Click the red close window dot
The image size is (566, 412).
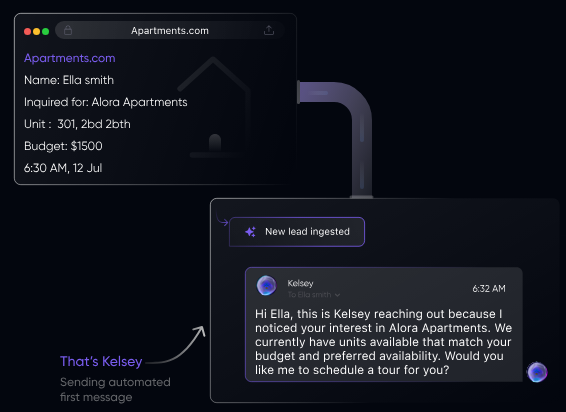click(27, 31)
